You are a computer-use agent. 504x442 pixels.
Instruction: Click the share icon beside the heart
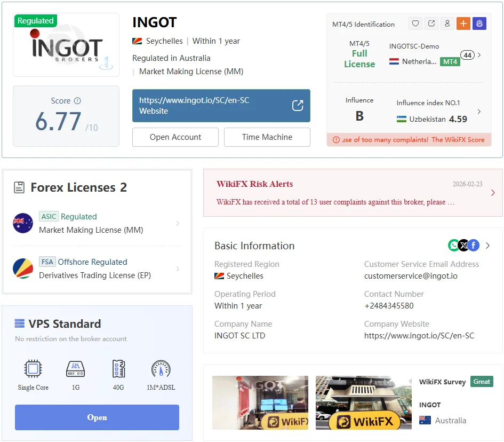click(x=431, y=23)
